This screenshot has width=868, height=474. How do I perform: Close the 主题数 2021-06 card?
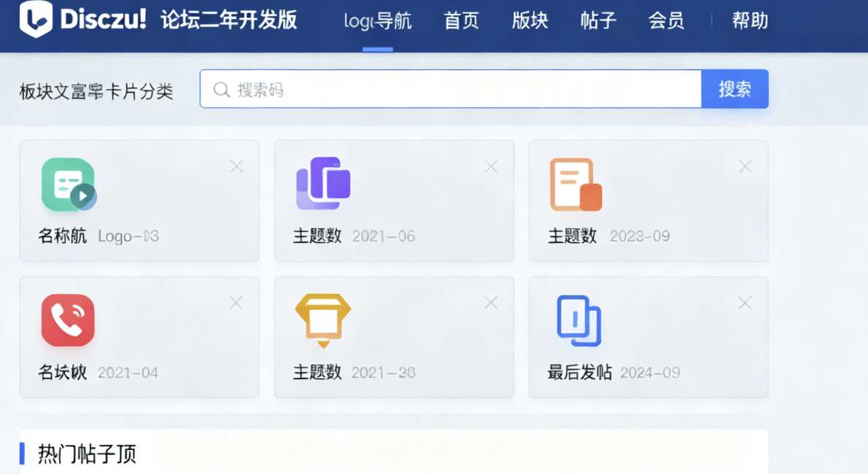[490, 166]
